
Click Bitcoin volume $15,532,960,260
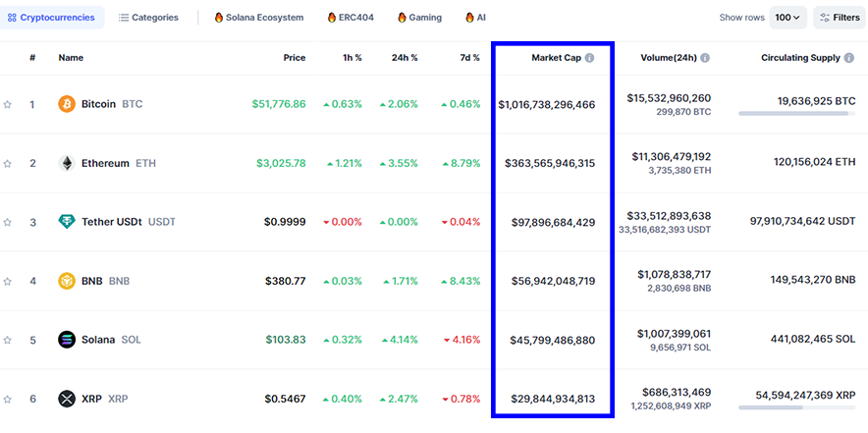point(669,98)
